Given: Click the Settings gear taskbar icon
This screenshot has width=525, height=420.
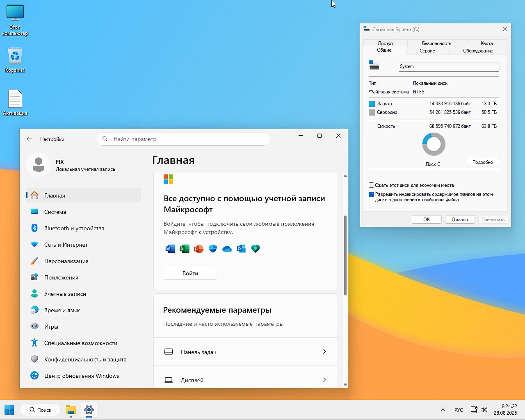Looking at the screenshot, I should 89,410.
